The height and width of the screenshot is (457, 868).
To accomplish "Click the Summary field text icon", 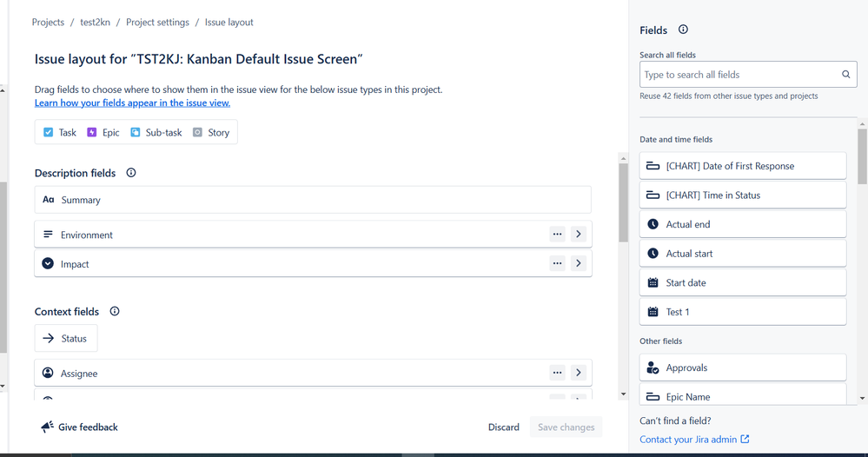I will click(49, 200).
